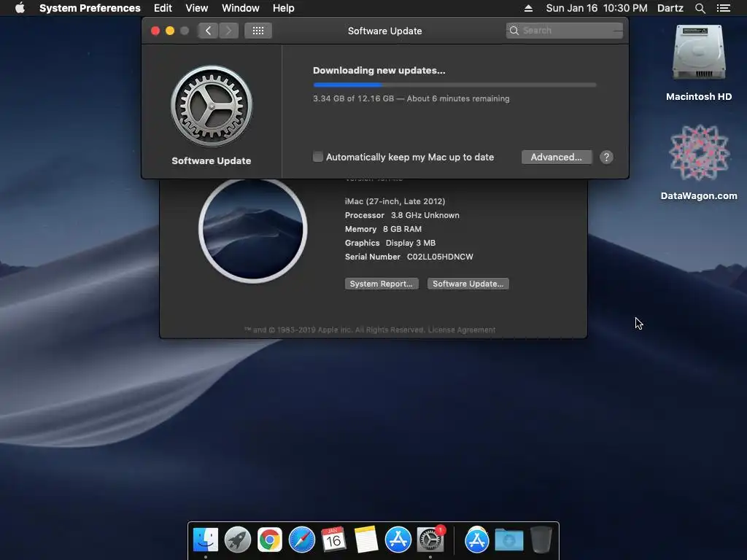The height and width of the screenshot is (560, 747).
Task: Click System Report... in About This Mac
Action: coord(382,284)
